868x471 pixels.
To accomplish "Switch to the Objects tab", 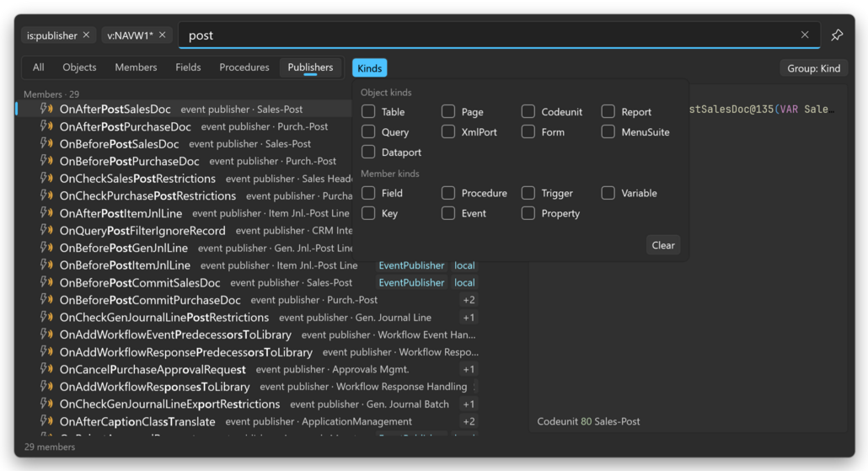I will (79, 67).
